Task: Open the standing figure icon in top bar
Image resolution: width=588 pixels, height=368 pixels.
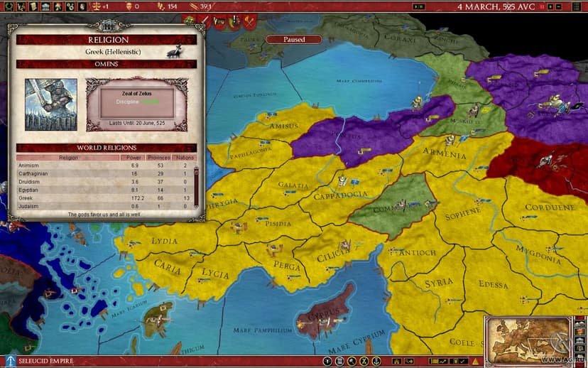Action: click(58, 6)
